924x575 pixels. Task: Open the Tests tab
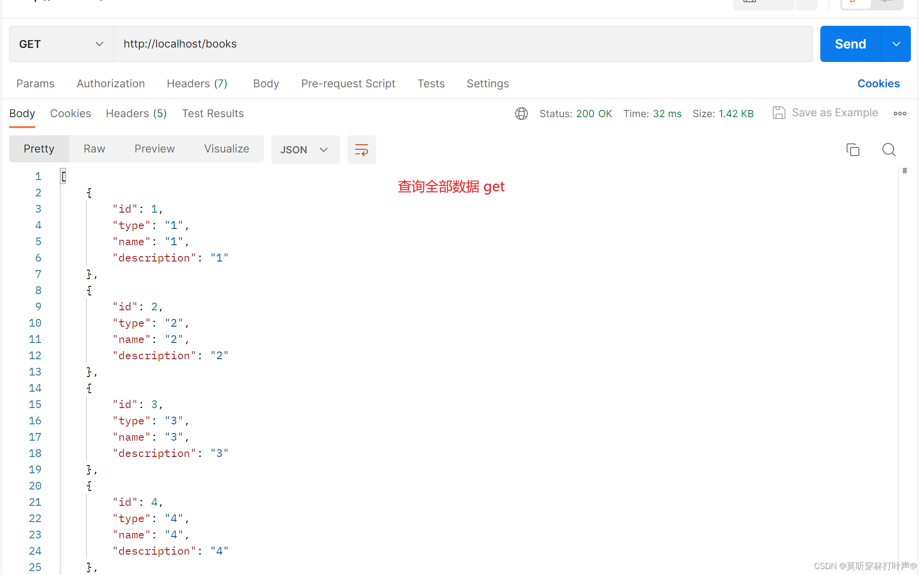(431, 84)
